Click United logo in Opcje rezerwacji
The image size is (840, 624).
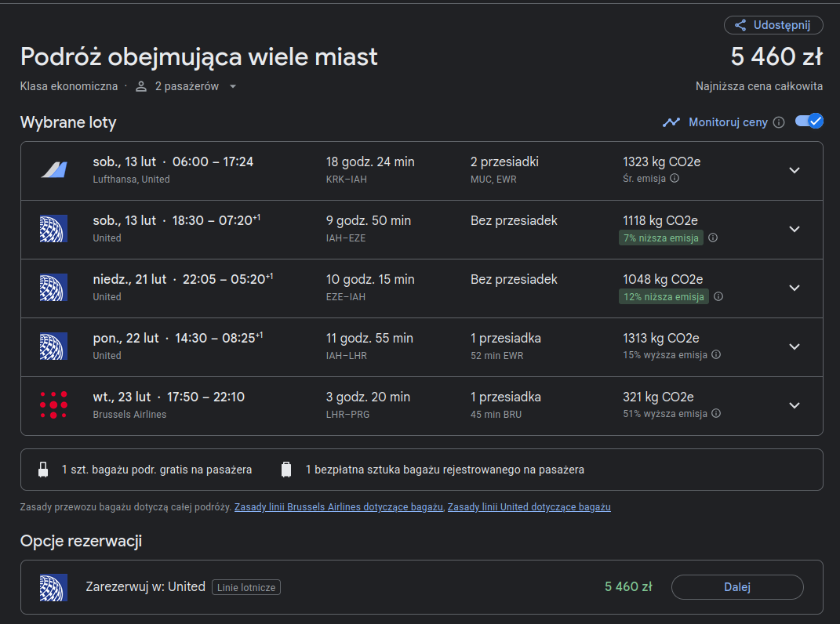point(53,587)
